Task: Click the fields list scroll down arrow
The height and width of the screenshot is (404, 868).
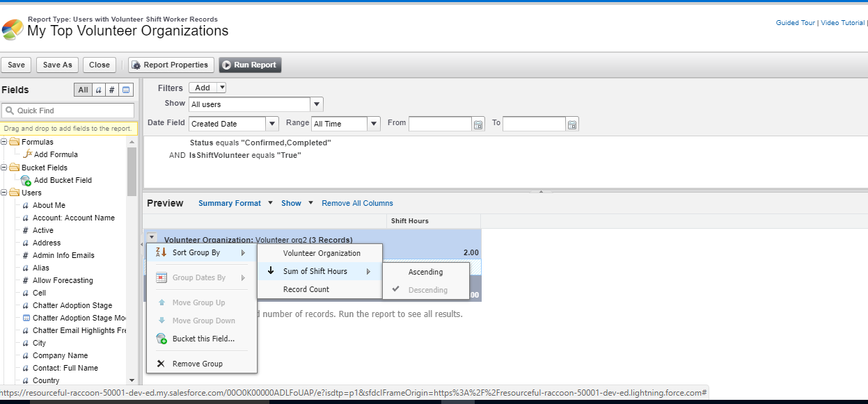Action: click(132, 380)
